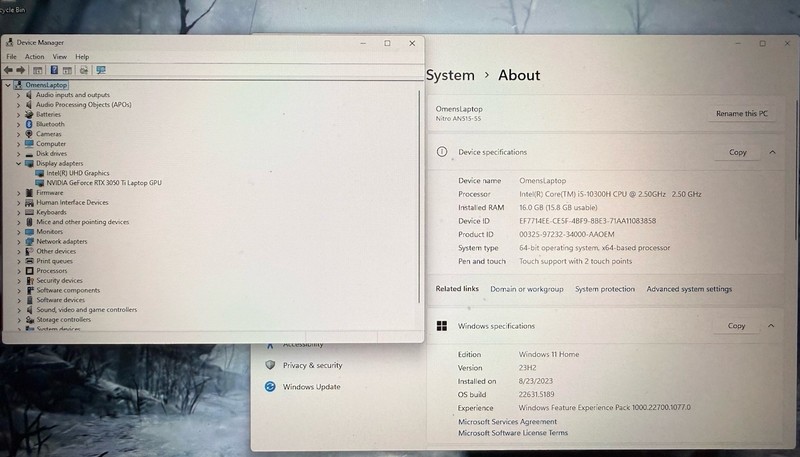Click the 16.0 GB installed RAM value
This screenshot has height=457, width=800.
(x=558, y=207)
